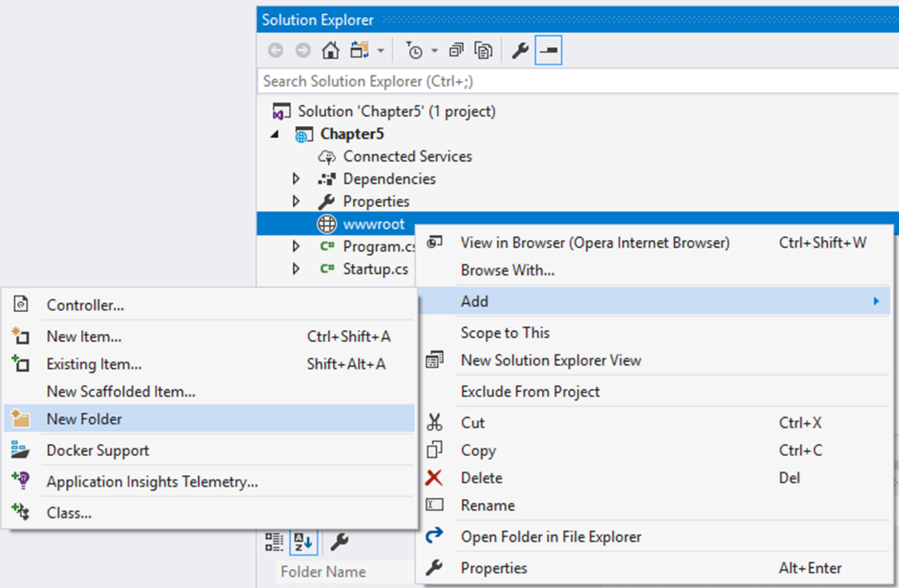Image resolution: width=899 pixels, height=588 pixels.
Task: Click the Property Pages wrench below the menu
Action: pyautogui.click(x=340, y=541)
